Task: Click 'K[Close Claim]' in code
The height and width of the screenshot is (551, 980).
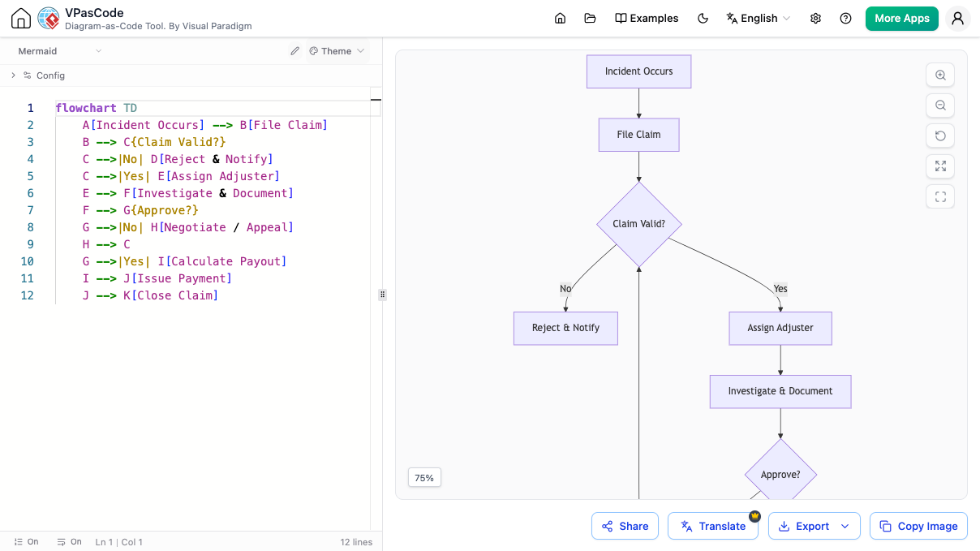Action: [170, 295]
